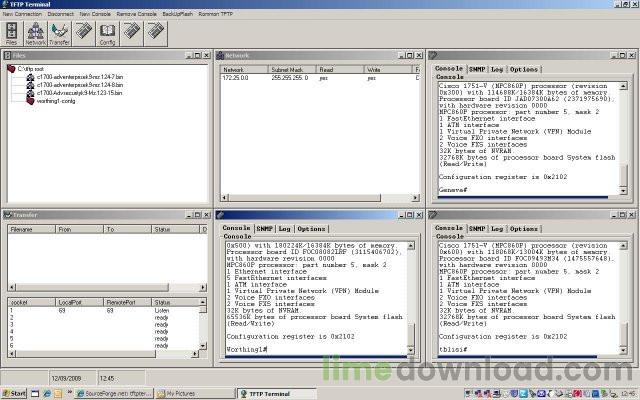The width and height of the screenshot is (640, 400).
Task: Open the Files toolbar icon
Action: pos(11,33)
